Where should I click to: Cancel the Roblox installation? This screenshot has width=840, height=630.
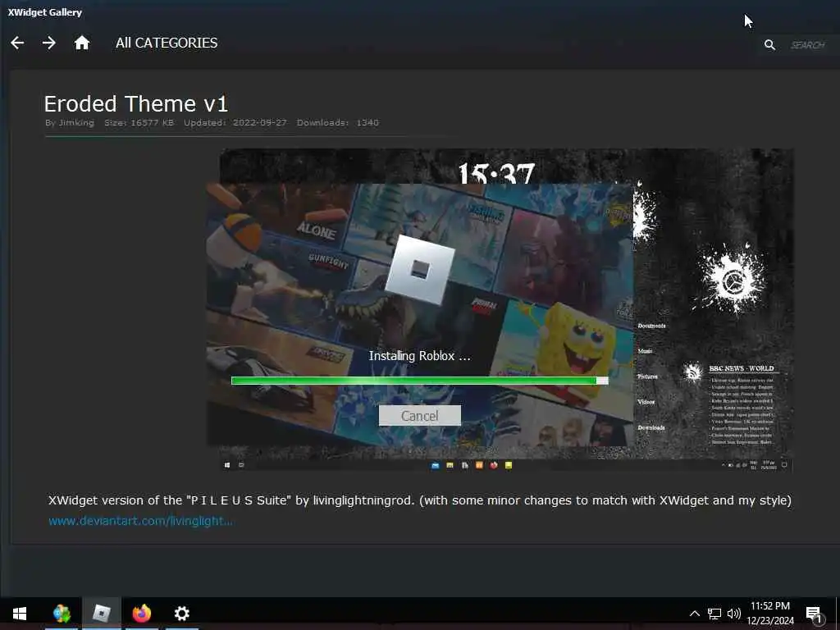[419, 416]
